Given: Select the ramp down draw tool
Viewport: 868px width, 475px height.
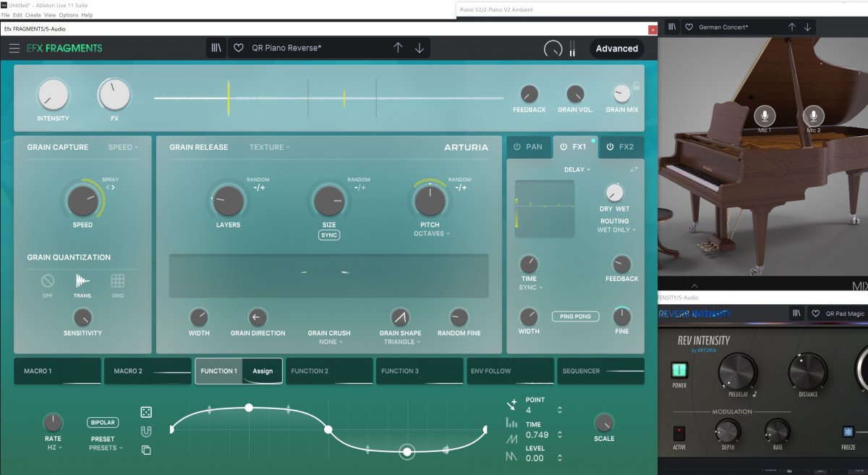Looking at the screenshot, I should tap(512, 456).
